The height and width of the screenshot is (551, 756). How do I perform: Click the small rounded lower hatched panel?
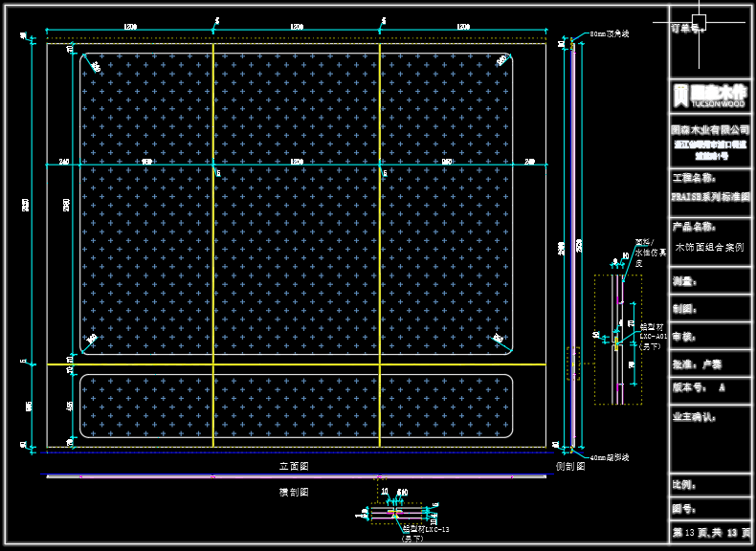pos(297,406)
